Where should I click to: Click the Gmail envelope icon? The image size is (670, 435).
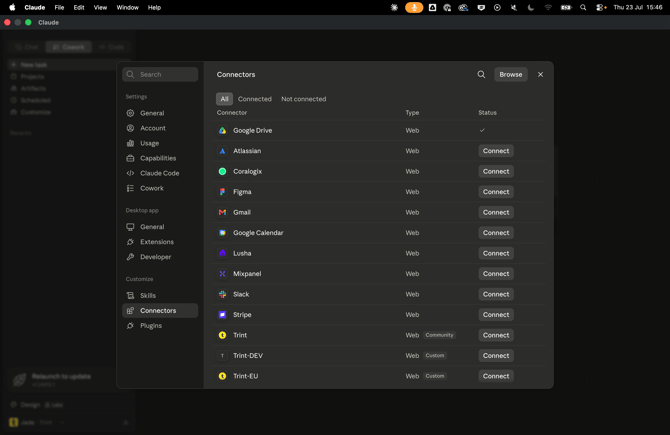pos(222,212)
